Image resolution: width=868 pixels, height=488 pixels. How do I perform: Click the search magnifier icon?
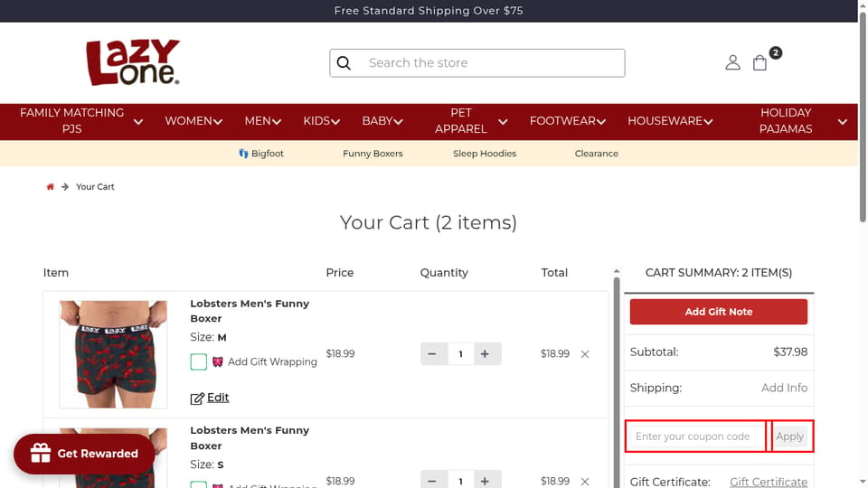[344, 63]
